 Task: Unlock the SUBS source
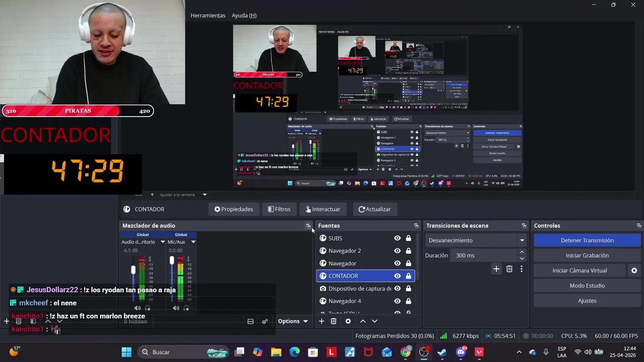409,238
